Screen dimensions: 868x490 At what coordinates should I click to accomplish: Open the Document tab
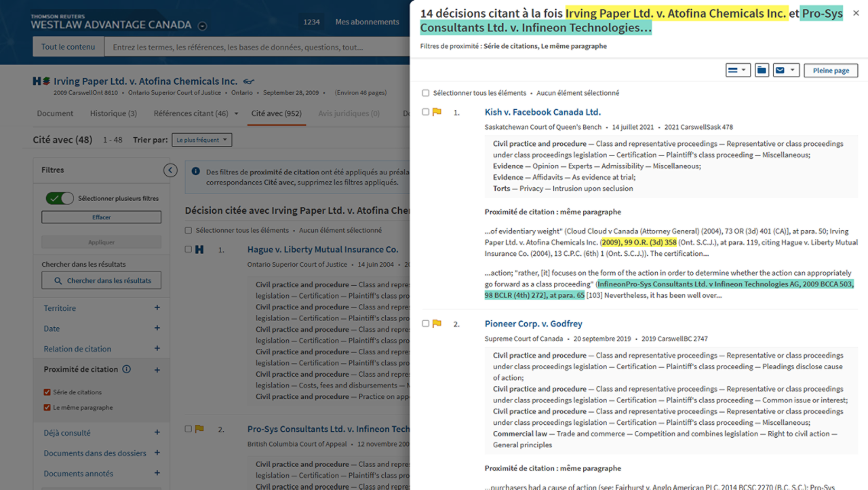(x=55, y=114)
